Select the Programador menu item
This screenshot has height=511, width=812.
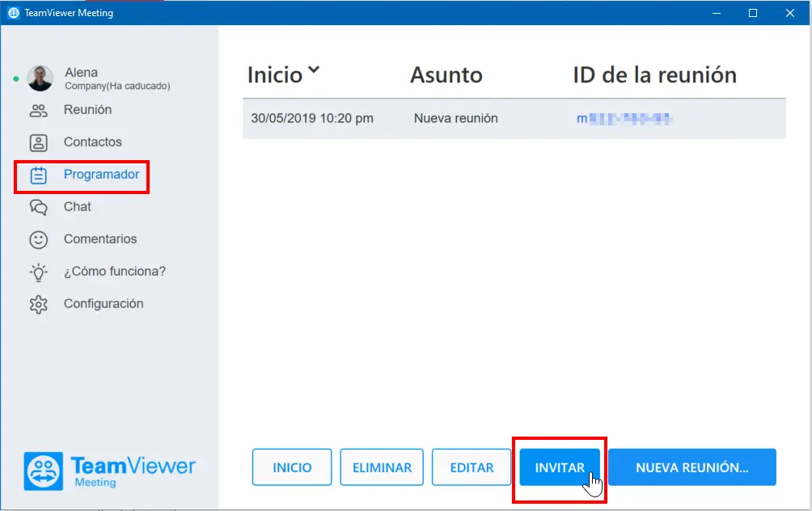click(102, 175)
